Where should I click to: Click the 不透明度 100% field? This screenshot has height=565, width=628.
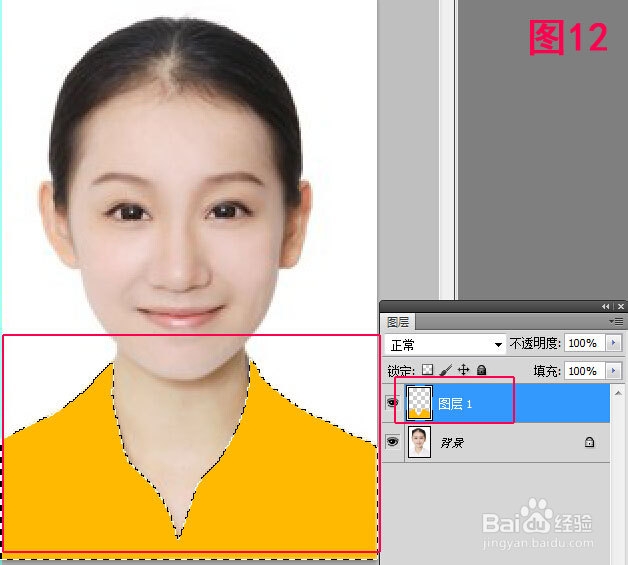(585, 343)
